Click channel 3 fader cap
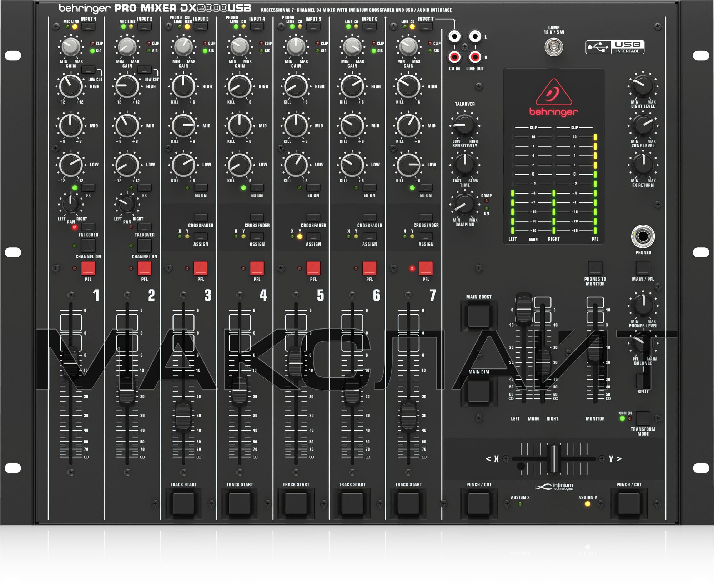Viewport: 714px width, 588px height. tap(183, 417)
